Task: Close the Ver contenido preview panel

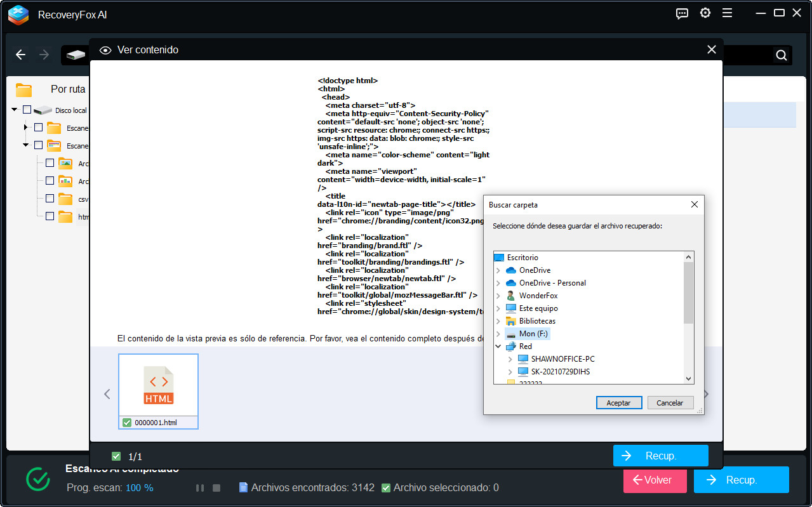Action: (x=711, y=49)
